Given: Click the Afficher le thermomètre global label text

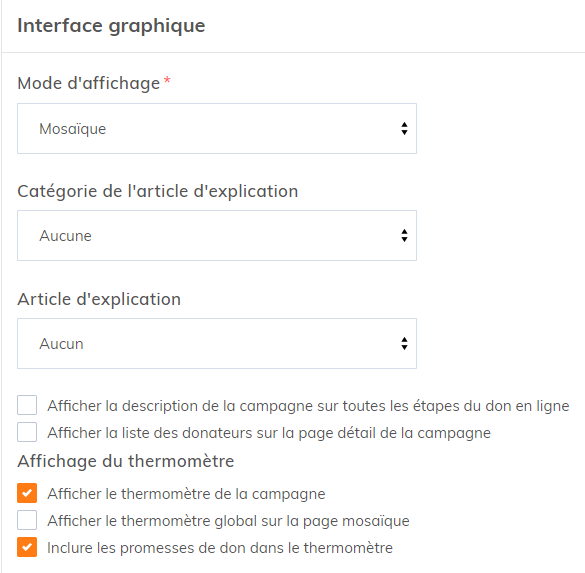Looking at the screenshot, I should 228,521.
